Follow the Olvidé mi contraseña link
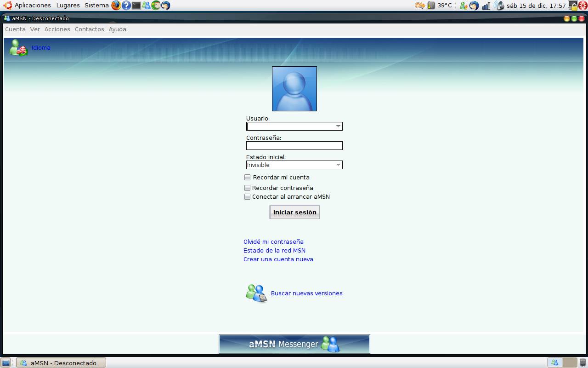The width and height of the screenshot is (588, 368). click(273, 242)
